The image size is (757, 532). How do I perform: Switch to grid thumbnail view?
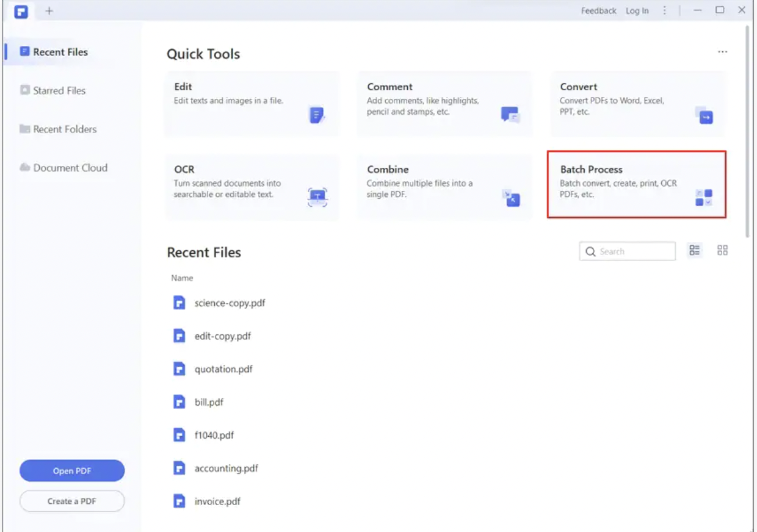(723, 250)
